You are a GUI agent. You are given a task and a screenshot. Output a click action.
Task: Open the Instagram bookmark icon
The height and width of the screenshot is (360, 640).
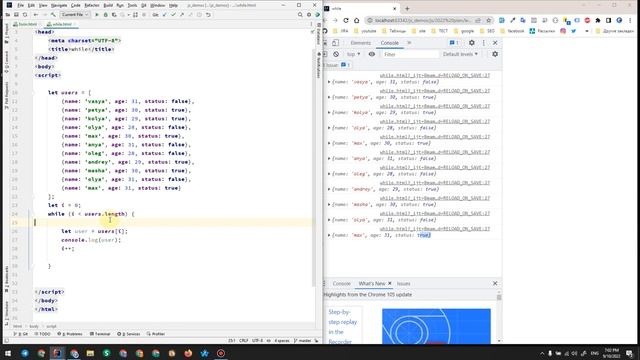[x=563, y=31]
